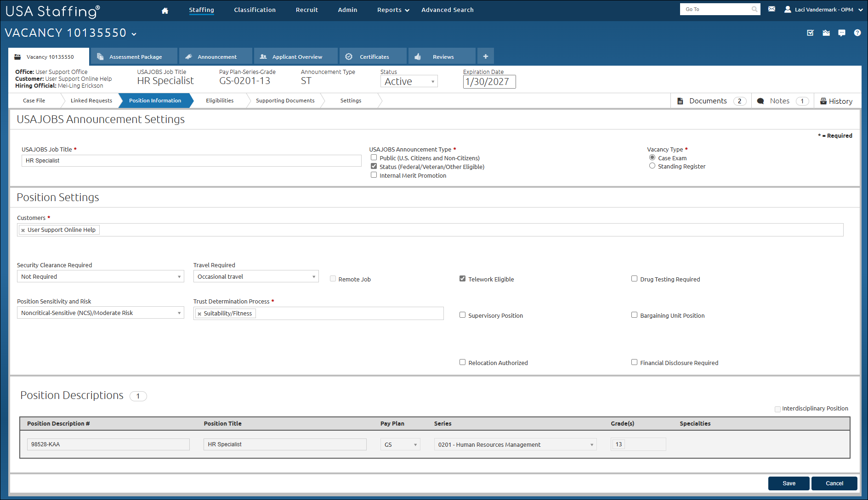This screenshot has width=868, height=500.
Task: Open the Status Active dropdown
Action: [409, 81]
